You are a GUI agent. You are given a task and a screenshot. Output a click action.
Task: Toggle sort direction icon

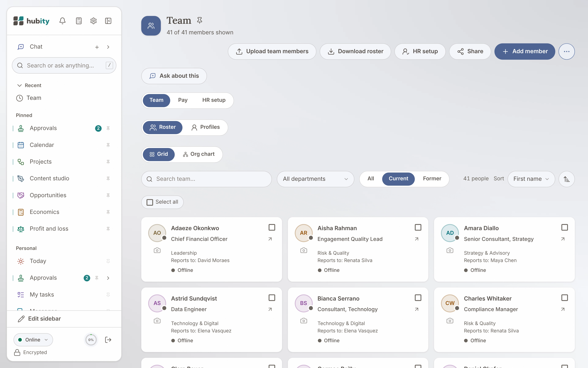(x=567, y=179)
